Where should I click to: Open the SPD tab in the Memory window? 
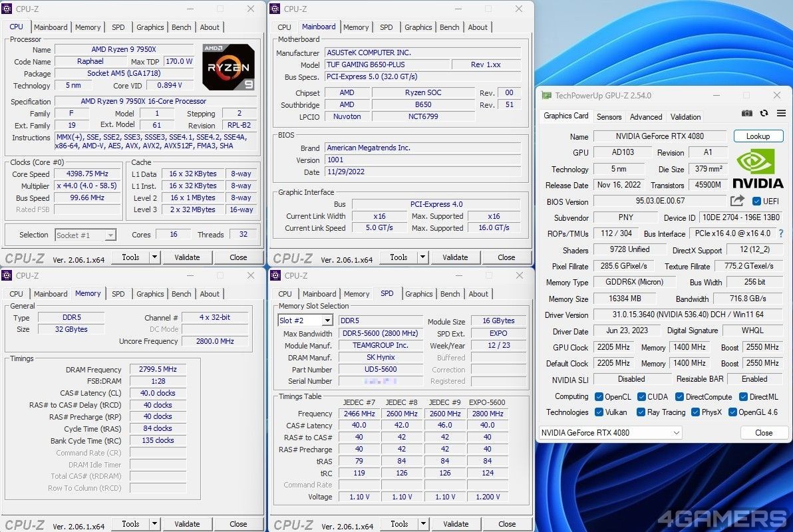[118, 294]
